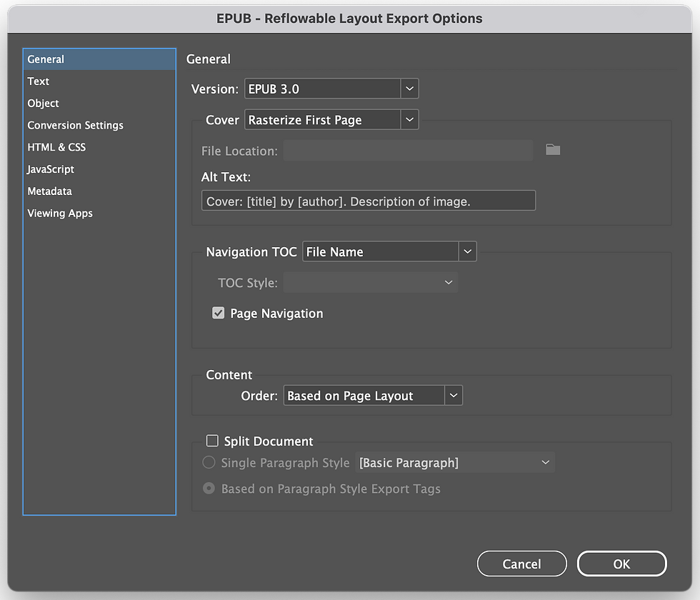This screenshot has width=700, height=600.
Task: Open the Order Based on Page Layout dropdown
Action: [x=373, y=396]
